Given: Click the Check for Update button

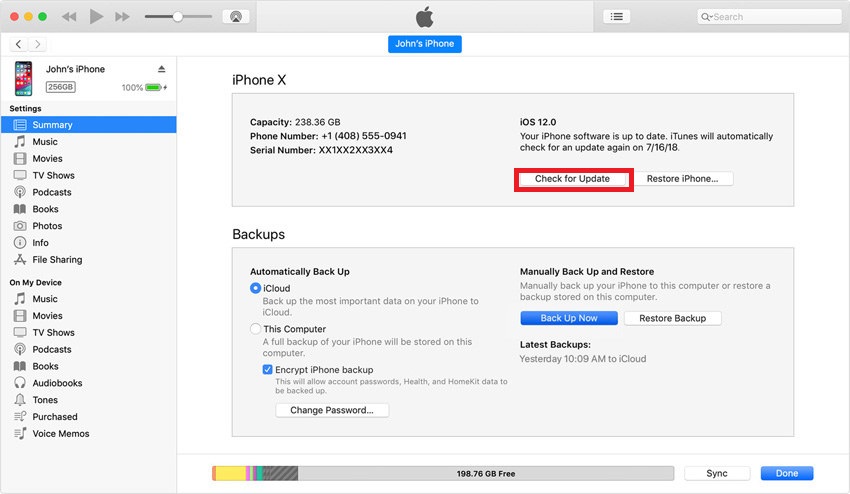Looking at the screenshot, I should point(572,179).
